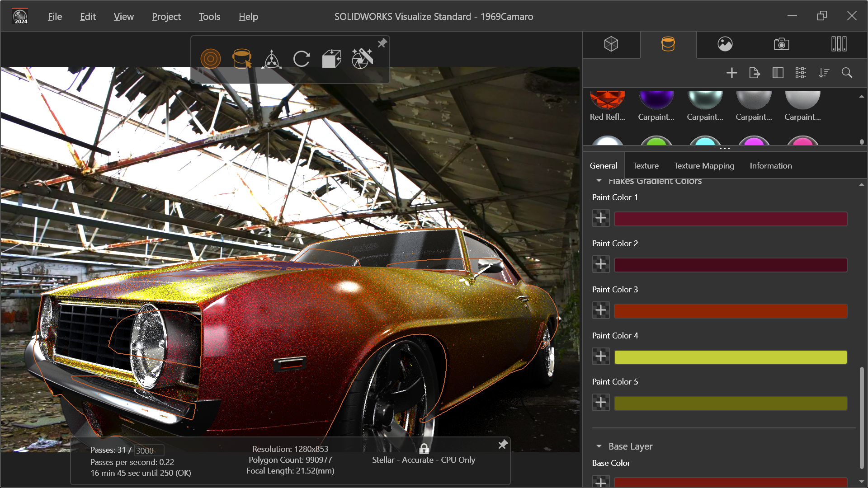The image size is (868, 488).
Task: Toggle the pin on the floating toolbar
Action: 382,43
